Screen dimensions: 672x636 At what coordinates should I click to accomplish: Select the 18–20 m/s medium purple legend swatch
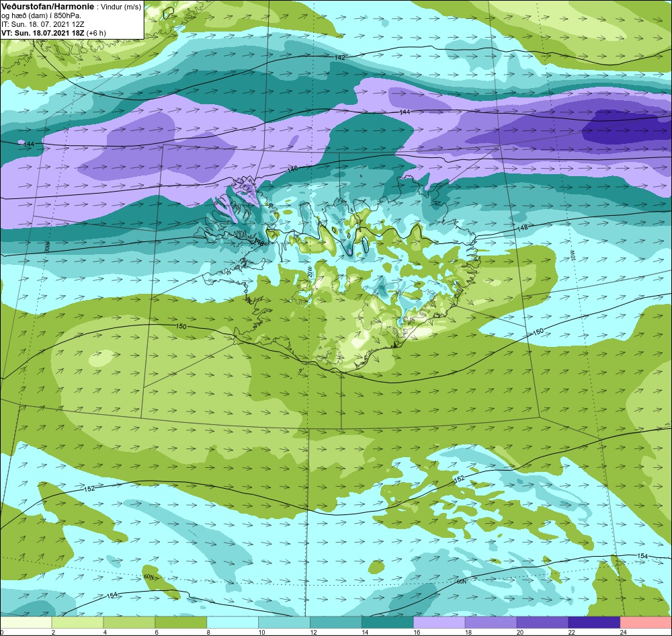[x=491, y=622]
